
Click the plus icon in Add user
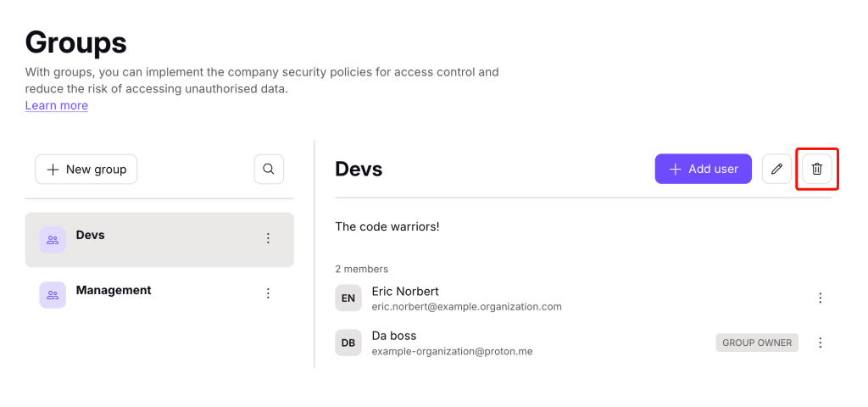pyautogui.click(x=675, y=169)
